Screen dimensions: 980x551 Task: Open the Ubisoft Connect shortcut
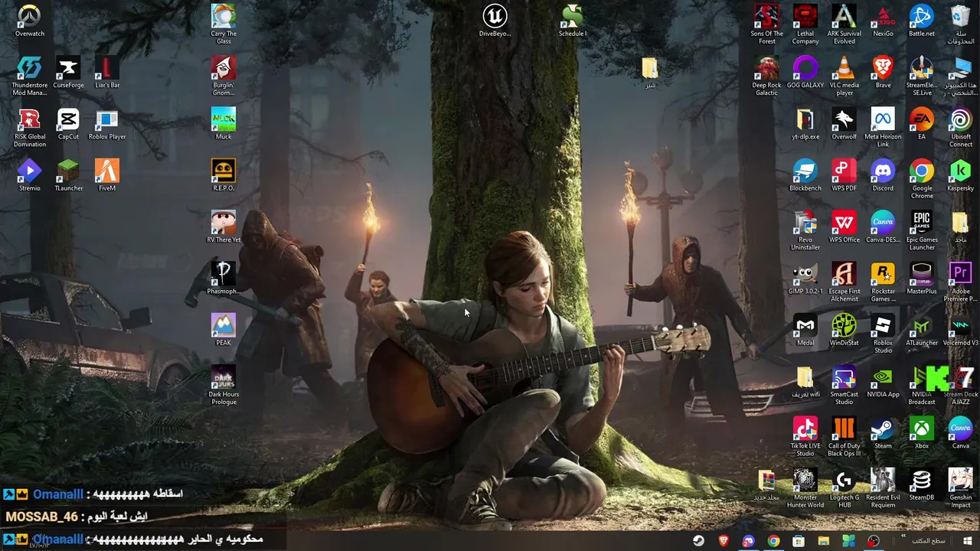coord(960,127)
